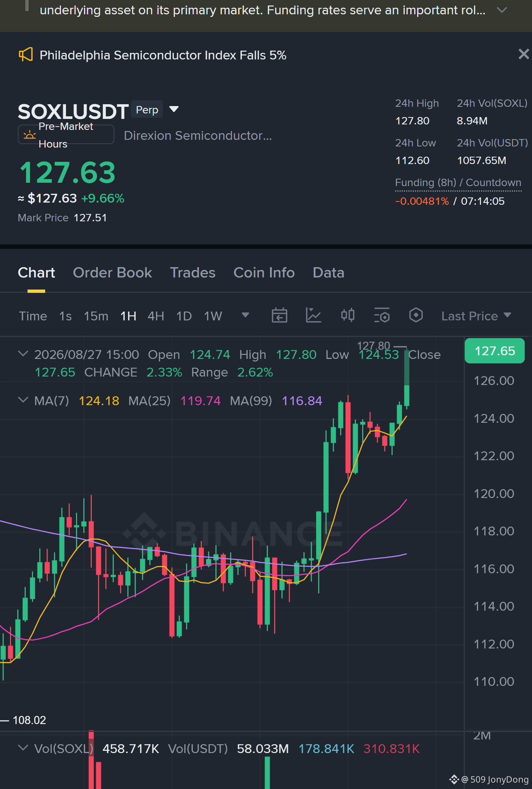Click the Mark Price value 127.51
532x789 pixels.
click(90, 218)
